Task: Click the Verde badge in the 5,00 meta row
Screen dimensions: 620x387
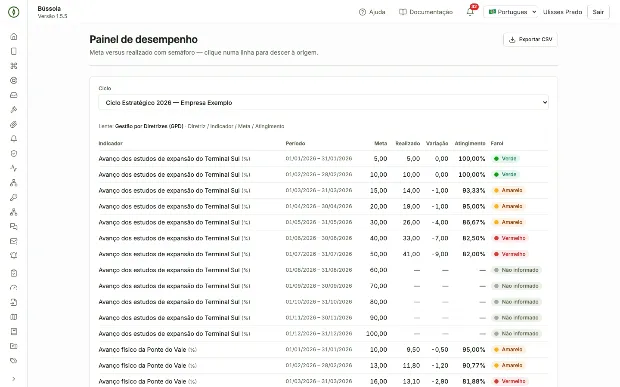Action: pyautogui.click(x=505, y=159)
